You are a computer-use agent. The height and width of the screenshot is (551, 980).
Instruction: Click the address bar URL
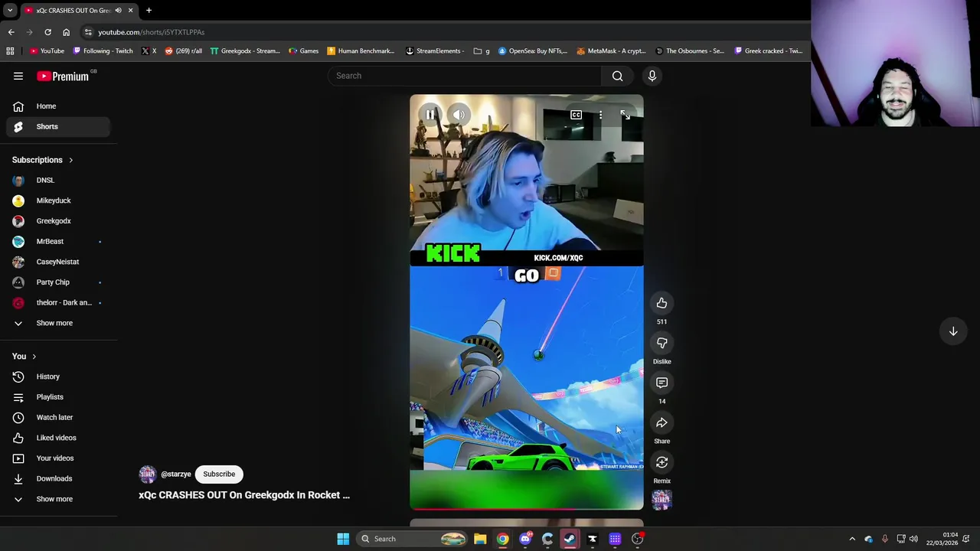151,32
